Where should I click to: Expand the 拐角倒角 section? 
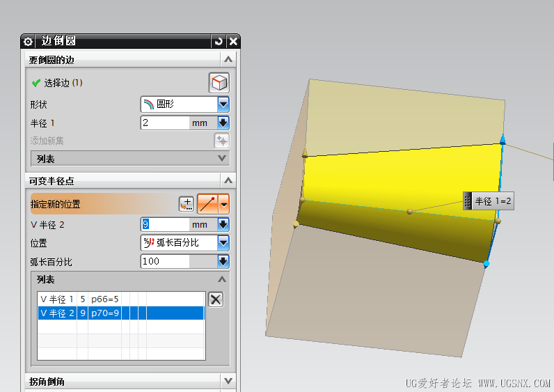coord(228,381)
